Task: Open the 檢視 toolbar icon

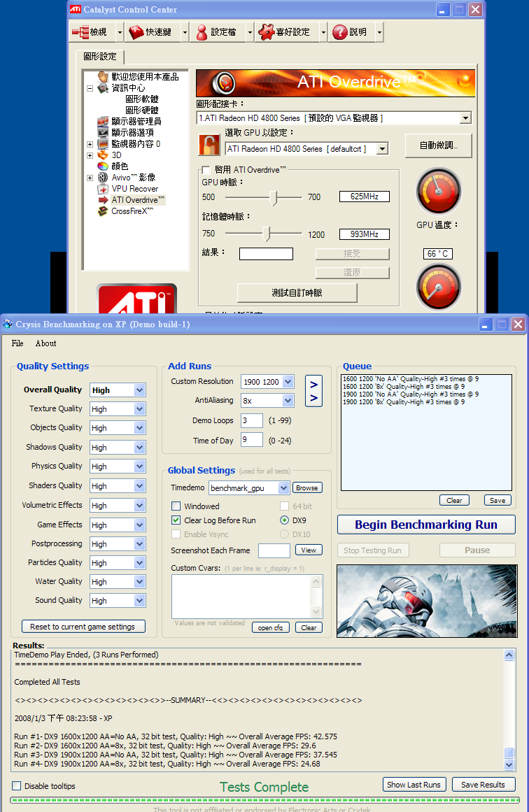Action: 80,31
